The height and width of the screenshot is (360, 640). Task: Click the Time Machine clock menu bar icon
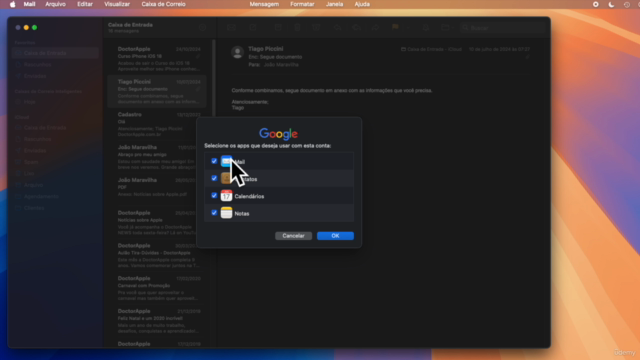coord(627,4)
